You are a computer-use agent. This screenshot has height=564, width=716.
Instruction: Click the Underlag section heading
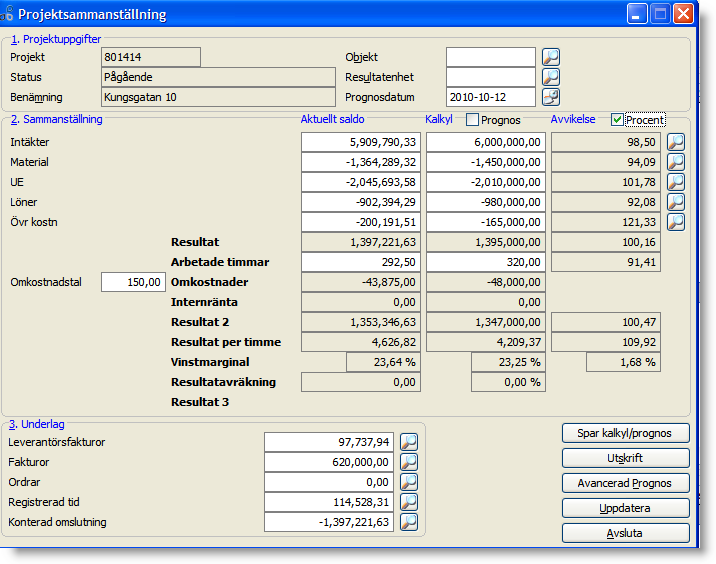coord(37,424)
